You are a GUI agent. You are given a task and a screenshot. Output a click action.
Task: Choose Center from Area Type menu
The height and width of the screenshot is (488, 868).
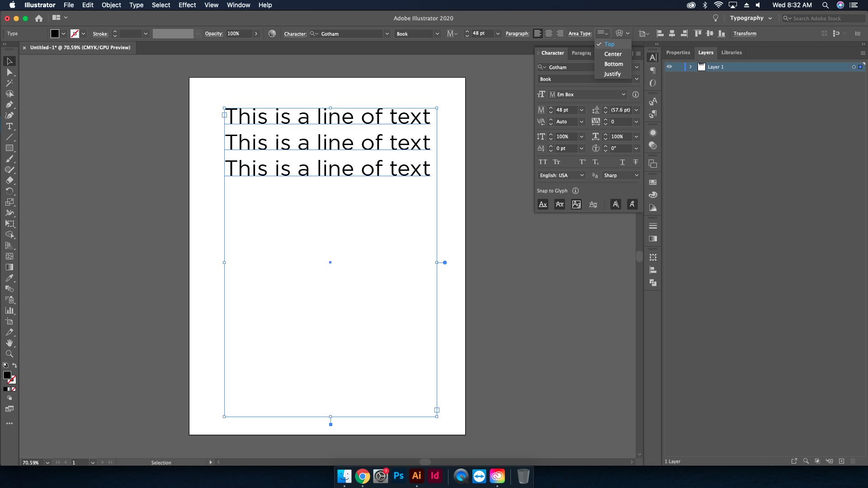coord(613,54)
